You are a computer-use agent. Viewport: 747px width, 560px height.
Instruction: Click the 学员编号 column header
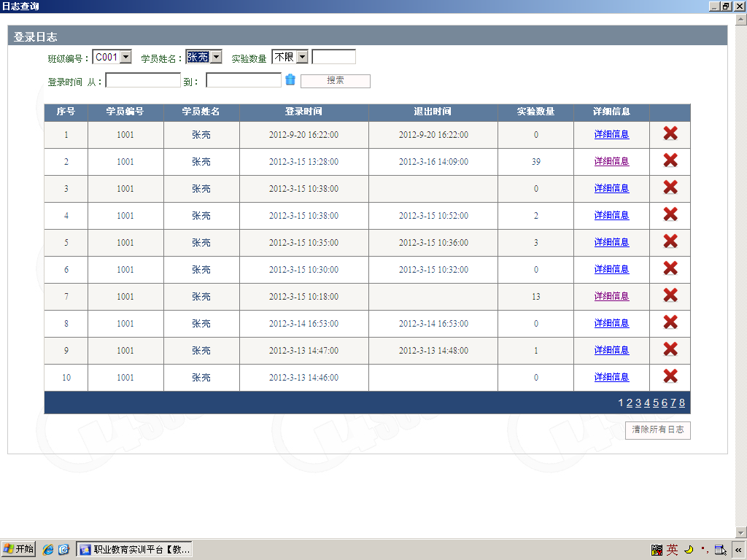[125, 112]
